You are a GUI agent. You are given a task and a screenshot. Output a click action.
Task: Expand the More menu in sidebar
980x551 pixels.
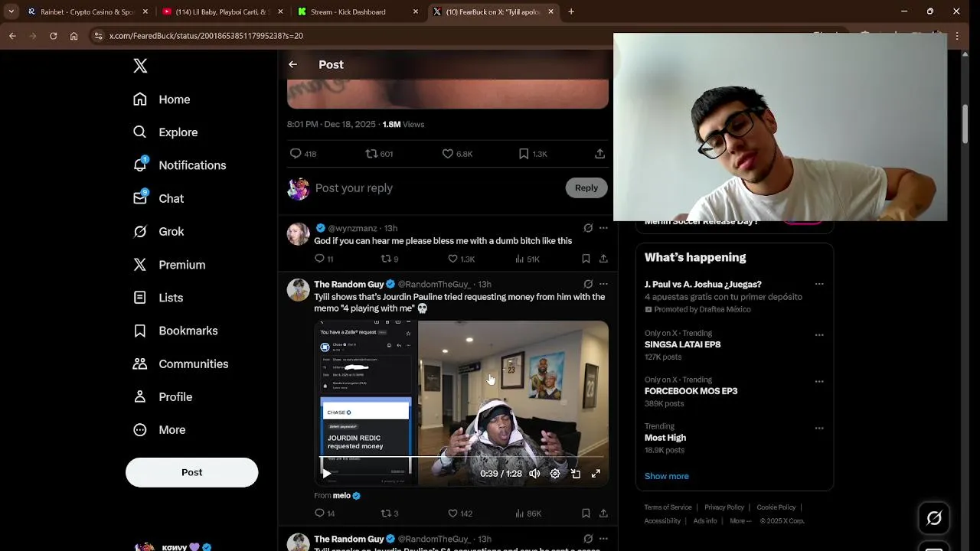coord(159,430)
